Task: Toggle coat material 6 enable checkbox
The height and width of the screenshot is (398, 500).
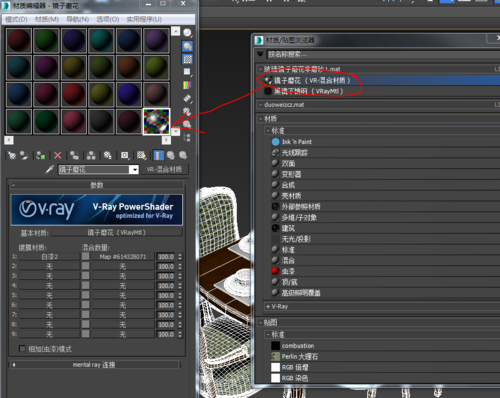Action: coord(86,305)
